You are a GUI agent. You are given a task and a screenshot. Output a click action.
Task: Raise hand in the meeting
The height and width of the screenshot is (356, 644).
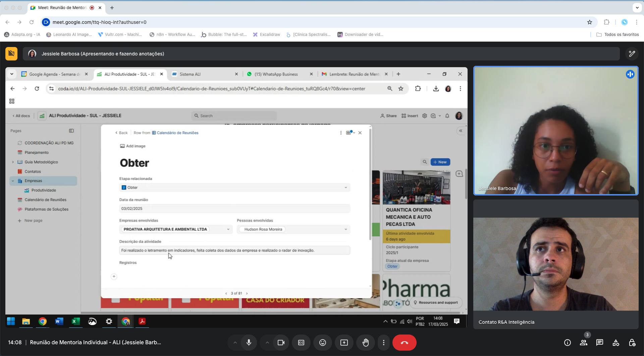[x=366, y=343]
